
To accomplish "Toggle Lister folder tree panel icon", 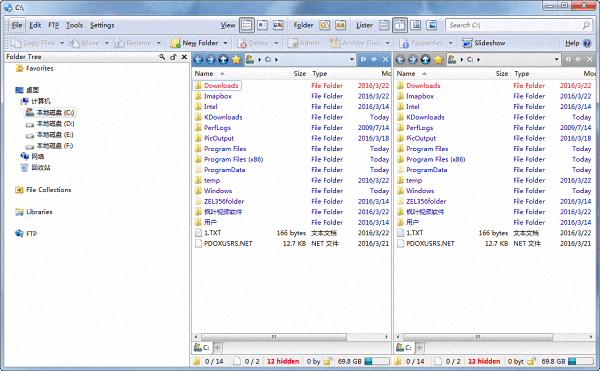I will 416,25.
